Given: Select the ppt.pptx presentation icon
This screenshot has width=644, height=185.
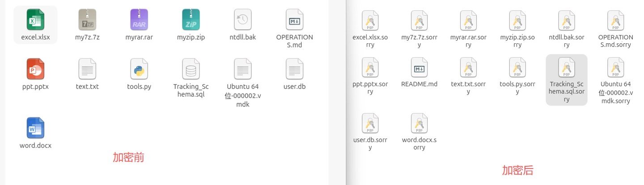Looking at the screenshot, I should (x=35, y=69).
